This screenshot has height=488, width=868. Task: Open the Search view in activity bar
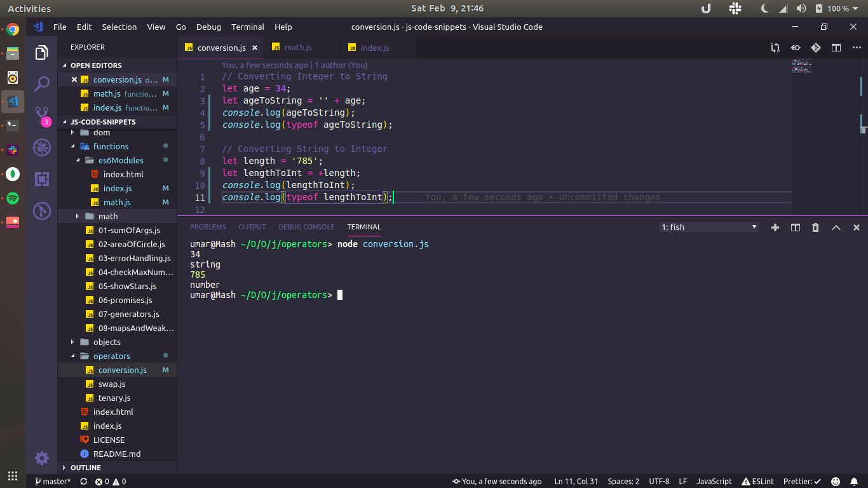42,84
